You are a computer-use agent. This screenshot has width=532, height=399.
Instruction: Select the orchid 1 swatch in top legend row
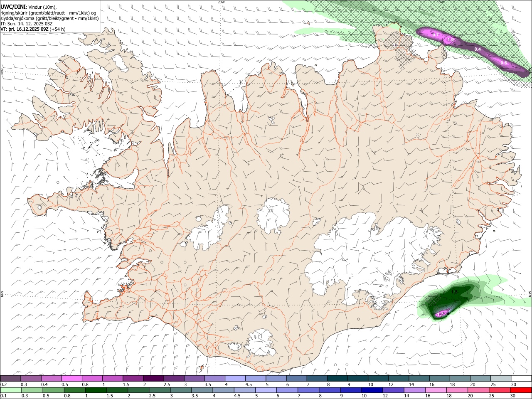coord(113,379)
